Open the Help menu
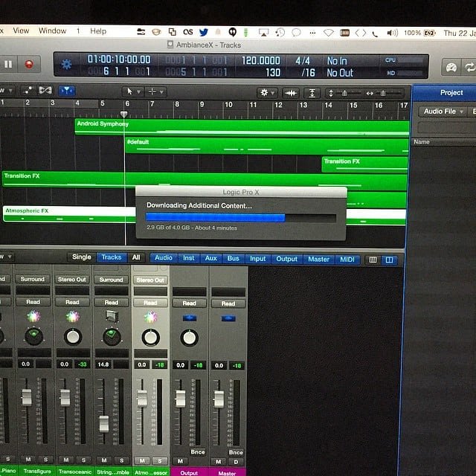This screenshot has width=476, height=476. [x=98, y=31]
